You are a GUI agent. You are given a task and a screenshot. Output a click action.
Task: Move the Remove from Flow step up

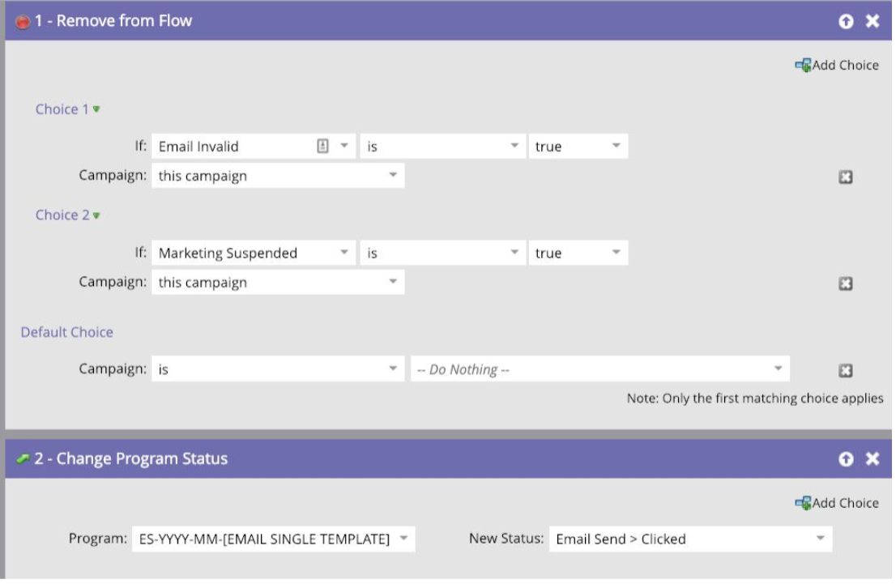846,22
